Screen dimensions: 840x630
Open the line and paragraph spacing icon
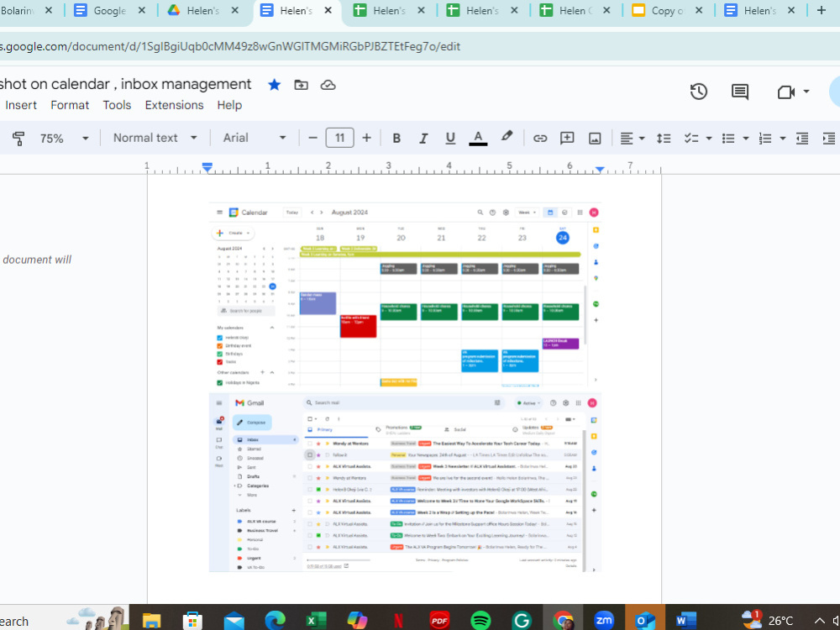664,139
